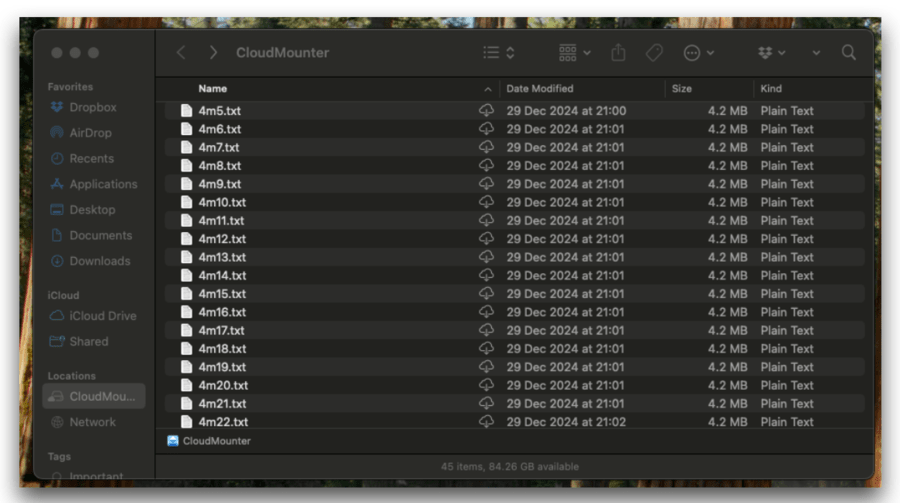Image resolution: width=900 pixels, height=503 pixels.
Task: Open the list view options switcher
Action: (498, 53)
